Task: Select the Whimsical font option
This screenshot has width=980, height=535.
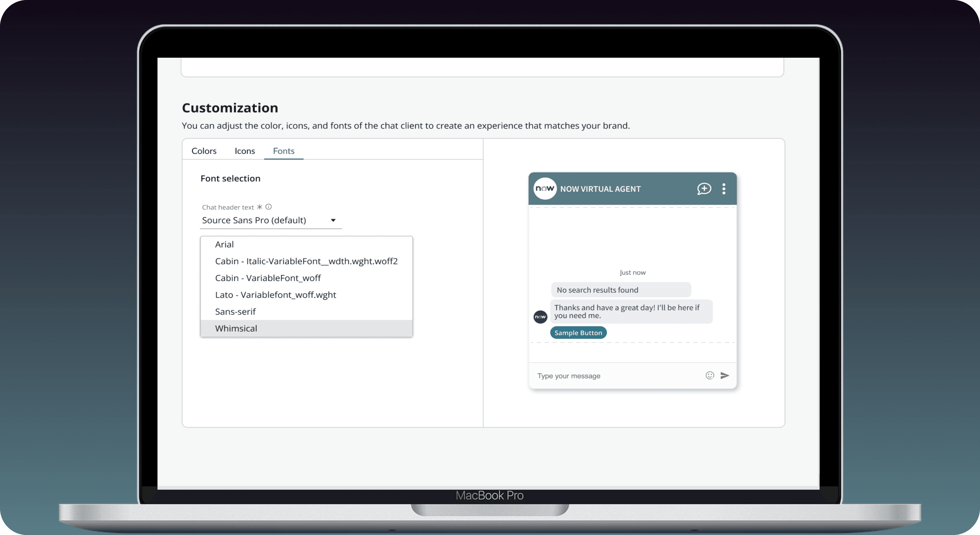Action: click(x=236, y=328)
